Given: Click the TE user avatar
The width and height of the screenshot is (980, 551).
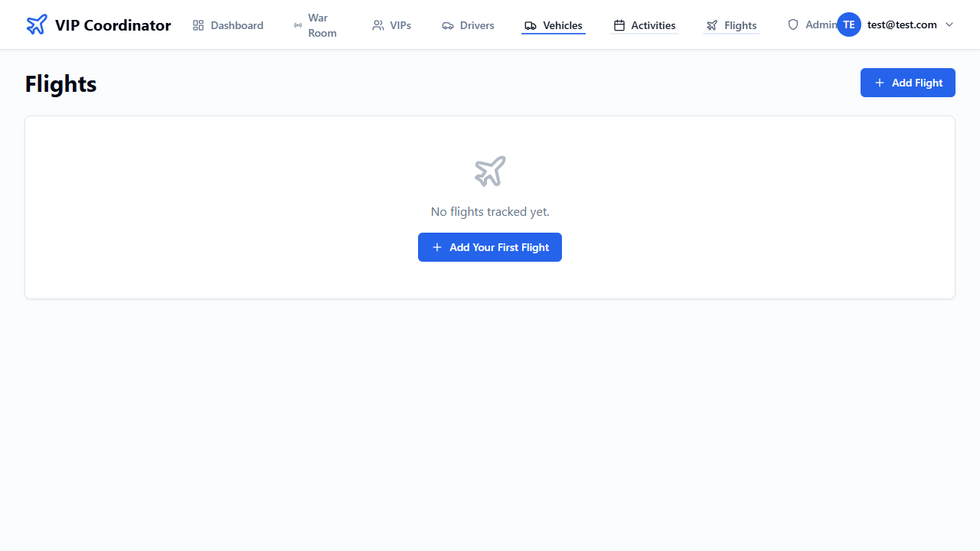Looking at the screenshot, I should tap(849, 24).
